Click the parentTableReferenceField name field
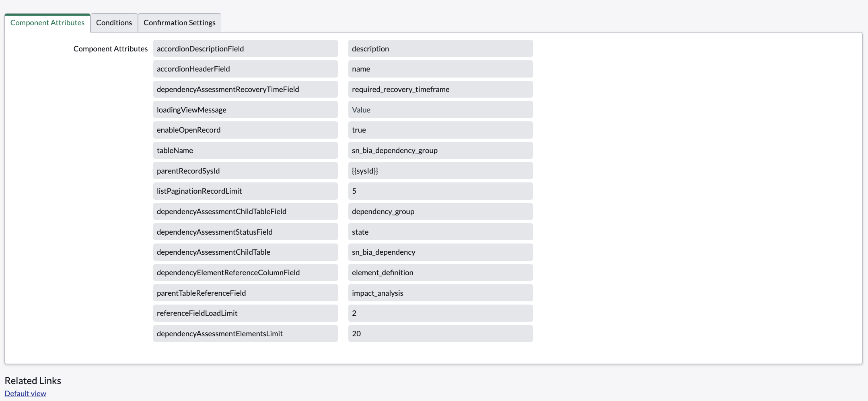The image size is (868, 401). click(245, 293)
